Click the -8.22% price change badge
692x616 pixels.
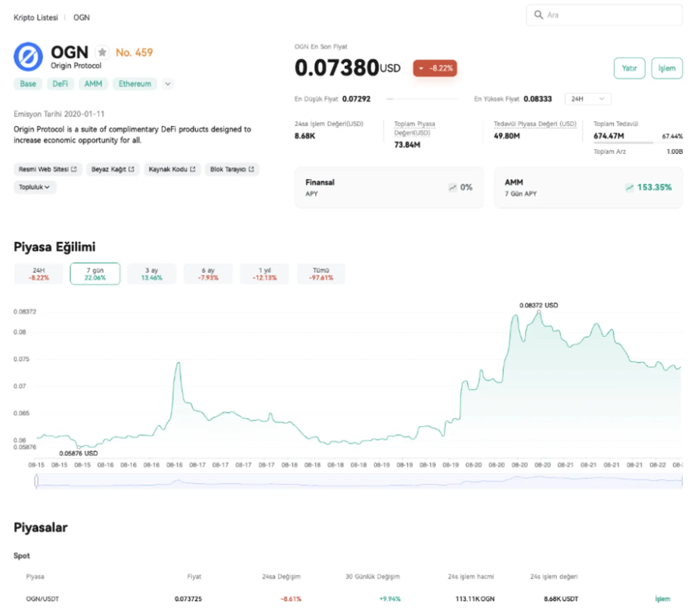point(435,68)
